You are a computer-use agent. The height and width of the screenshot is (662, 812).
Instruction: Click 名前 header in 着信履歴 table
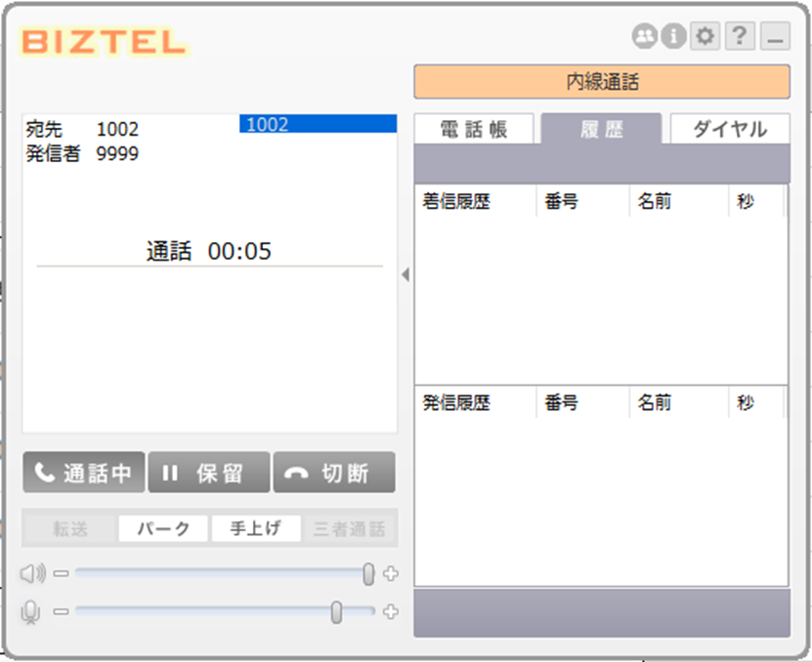[x=679, y=201]
